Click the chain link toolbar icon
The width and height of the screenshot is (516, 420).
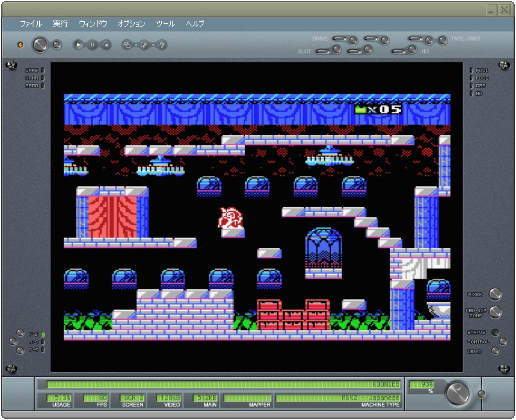pos(127,44)
